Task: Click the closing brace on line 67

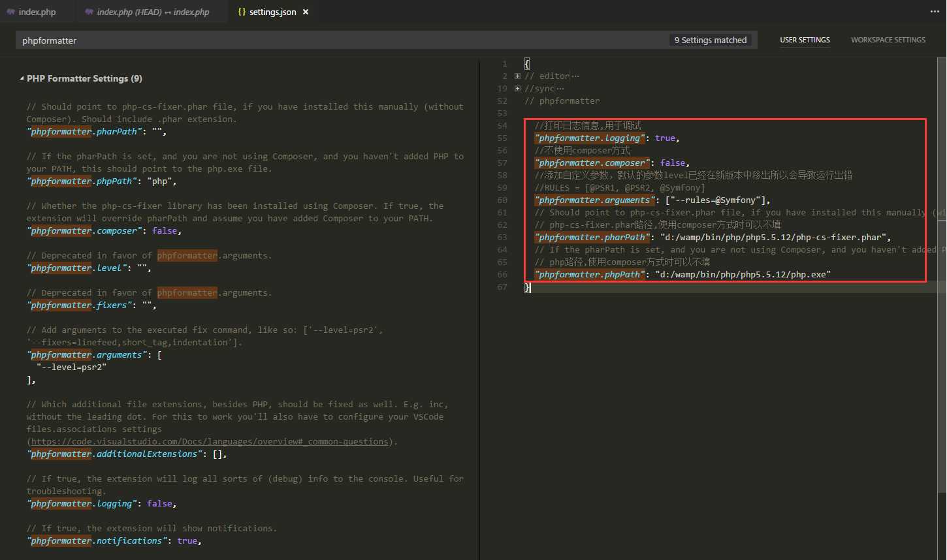Action: [x=527, y=287]
